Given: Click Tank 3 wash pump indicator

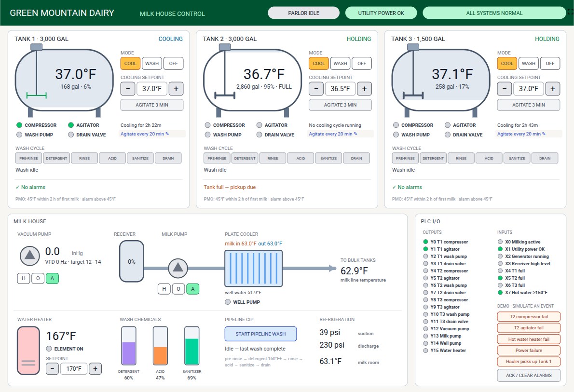Looking at the screenshot, I should click(396, 135).
